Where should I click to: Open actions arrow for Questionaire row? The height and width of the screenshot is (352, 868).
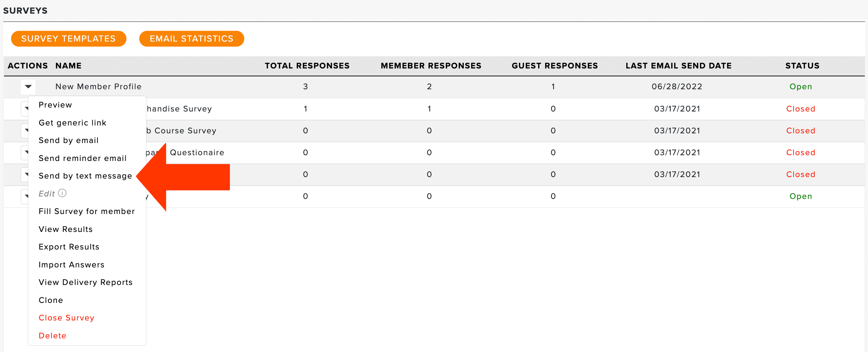(25, 152)
